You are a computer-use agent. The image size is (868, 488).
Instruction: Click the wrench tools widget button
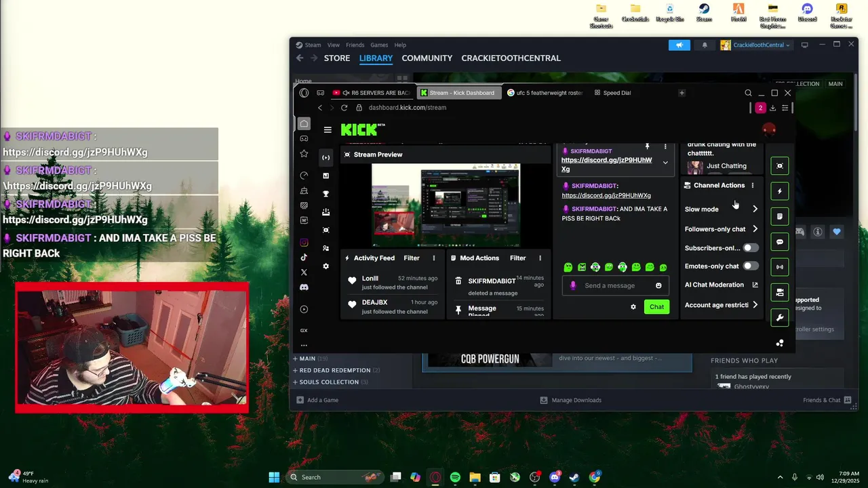click(780, 318)
